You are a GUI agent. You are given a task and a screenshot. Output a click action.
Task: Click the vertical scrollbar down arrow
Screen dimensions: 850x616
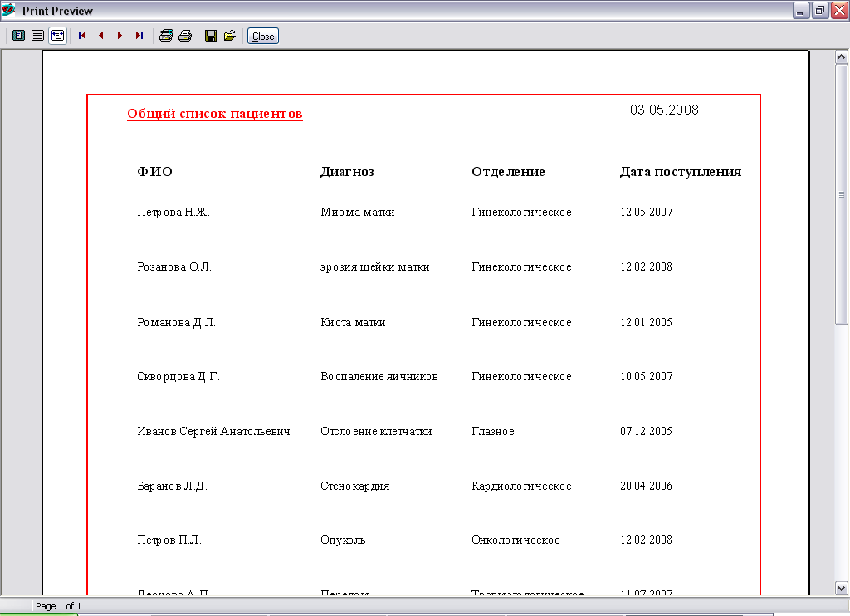[842, 588]
